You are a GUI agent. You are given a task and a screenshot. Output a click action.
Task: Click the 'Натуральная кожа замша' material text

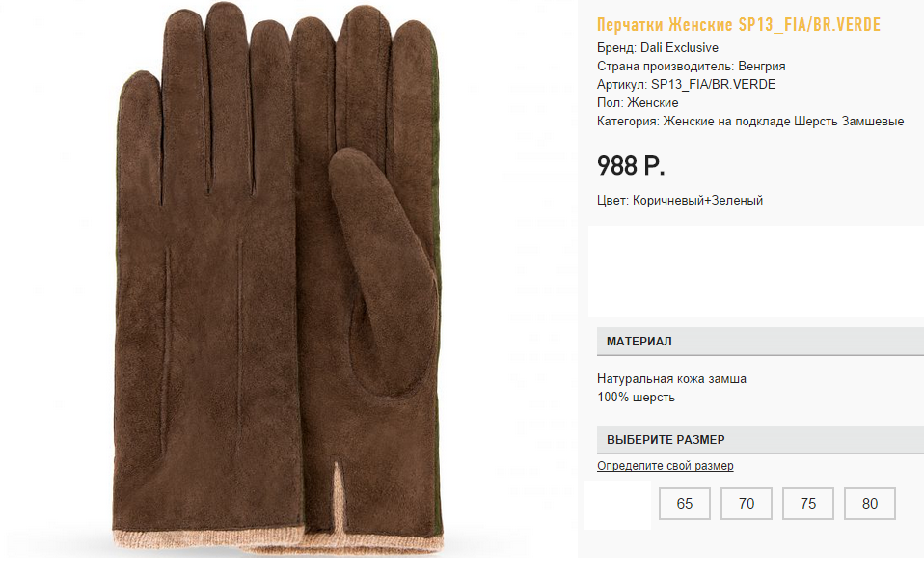click(x=672, y=379)
